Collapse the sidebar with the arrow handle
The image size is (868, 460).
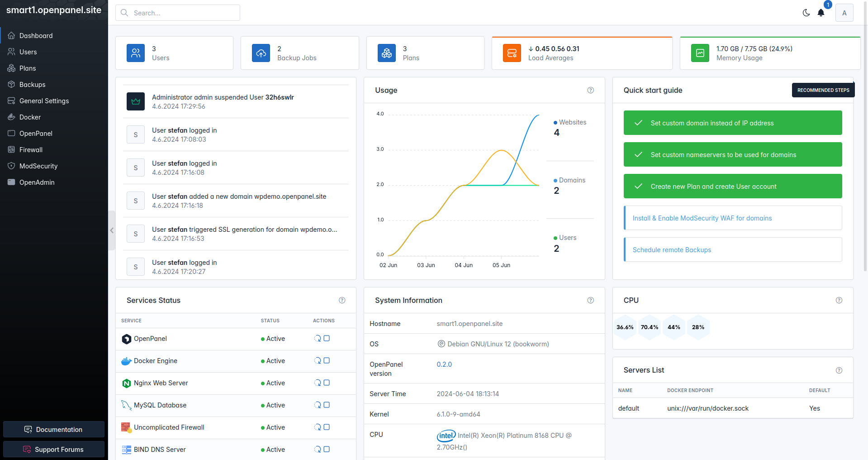112,230
